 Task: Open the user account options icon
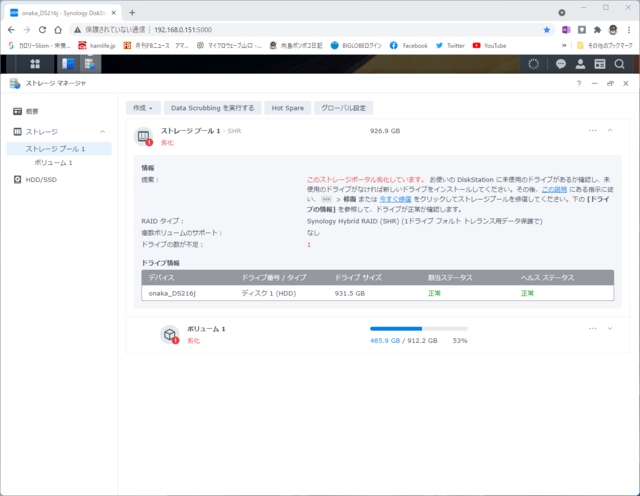[x=580, y=64]
